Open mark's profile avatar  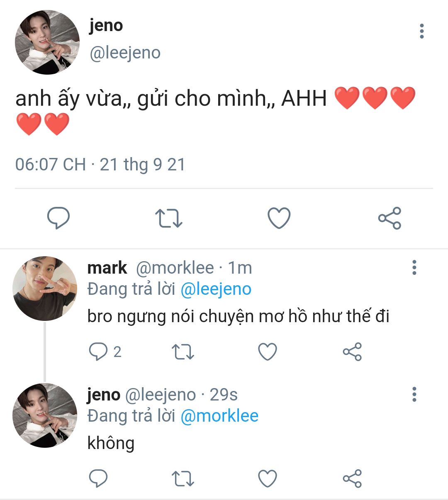point(45,288)
